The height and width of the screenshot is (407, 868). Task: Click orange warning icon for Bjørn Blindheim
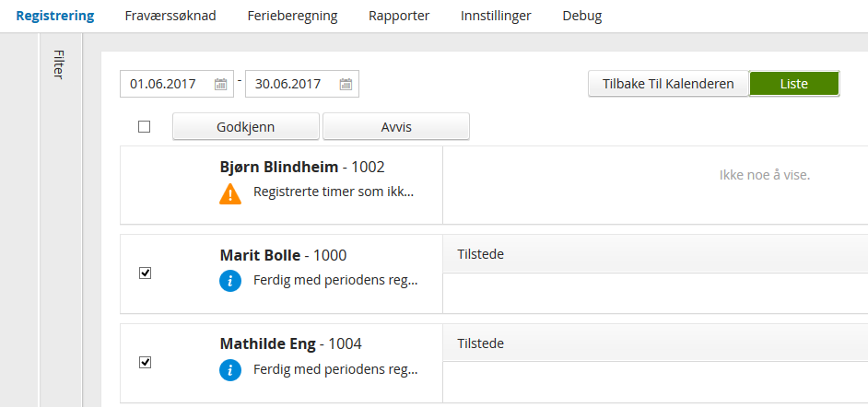230,193
